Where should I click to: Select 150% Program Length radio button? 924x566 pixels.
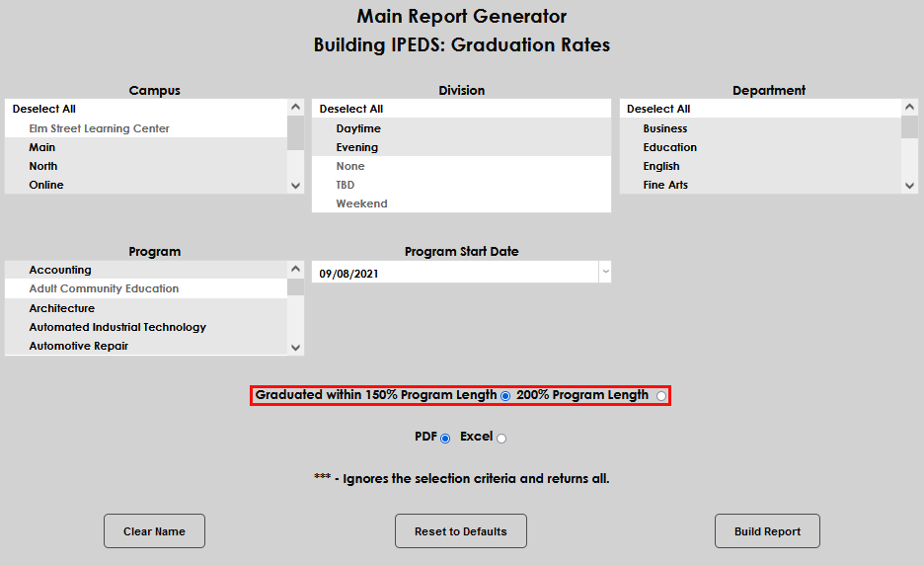[x=505, y=396]
